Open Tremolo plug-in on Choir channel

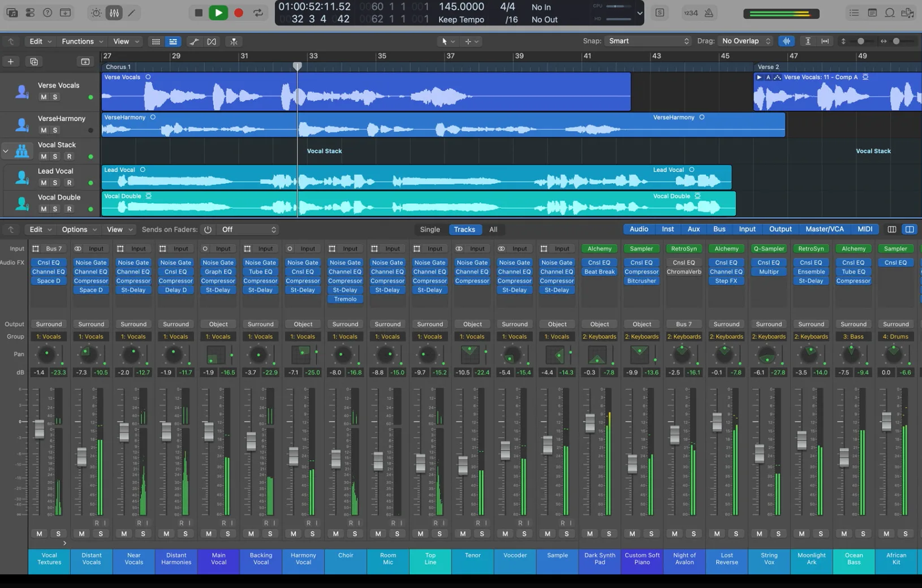tap(345, 299)
